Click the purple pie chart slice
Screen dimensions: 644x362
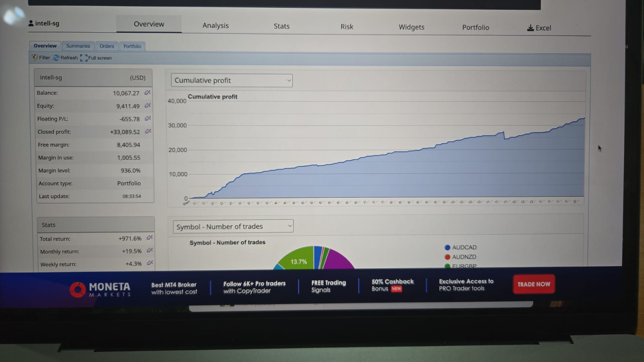(338, 260)
